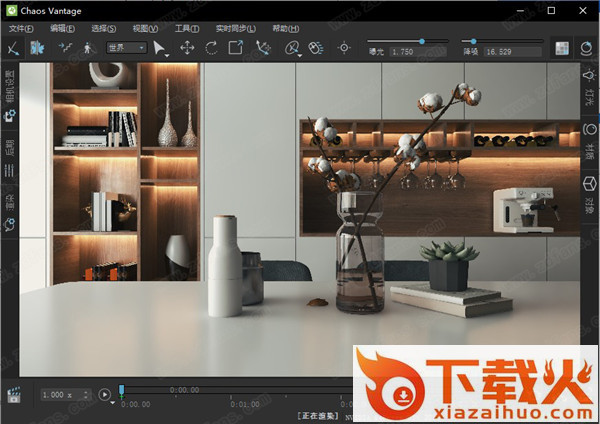Screen dimensions: 600x424
Task: Click the 0:01.00 timeline mark
Action: [245, 404]
